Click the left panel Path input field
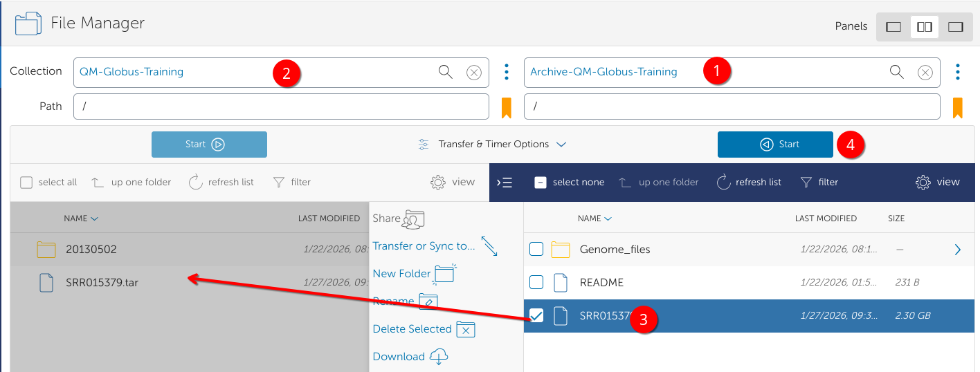This screenshot has width=980, height=372. (281, 106)
